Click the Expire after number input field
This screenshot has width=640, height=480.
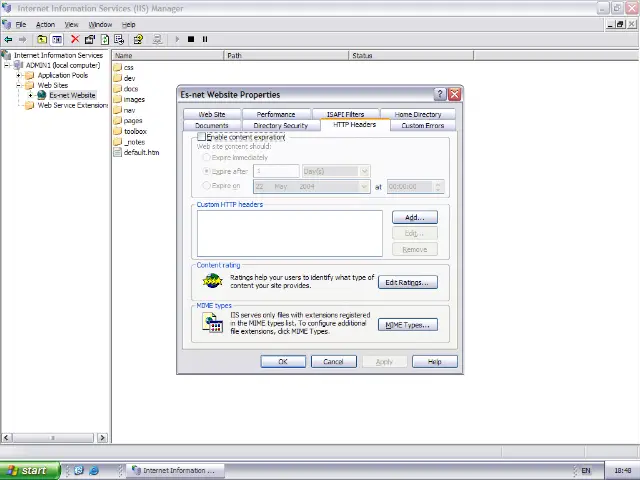276,171
